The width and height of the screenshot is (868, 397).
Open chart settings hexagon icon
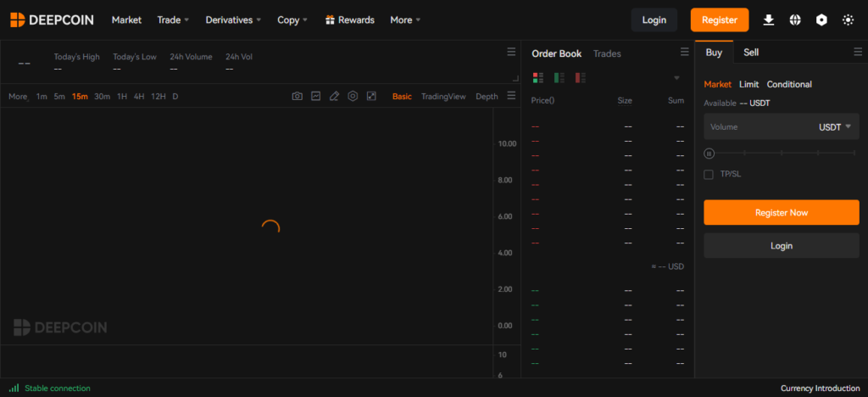pos(353,97)
